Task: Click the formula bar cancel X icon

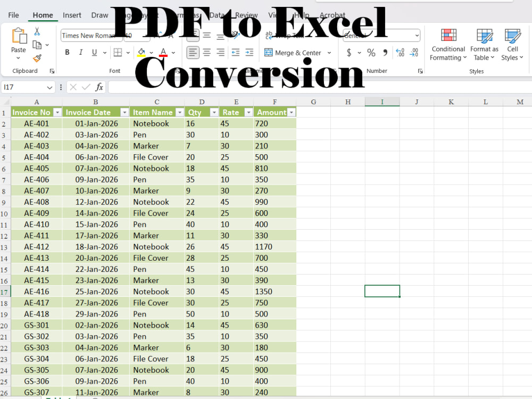Action: point(73,87)
